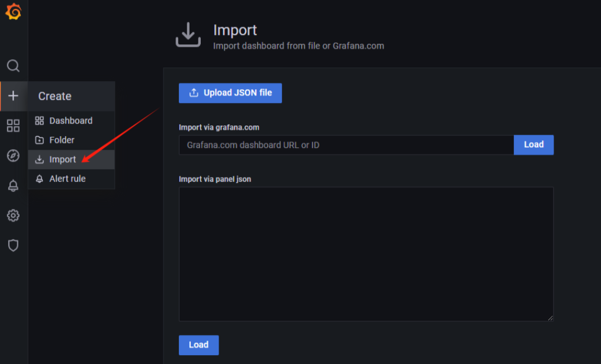The image size is (601, 364).
Task: Select Folder in the Create menu
Action: click(x=71, y=140)
